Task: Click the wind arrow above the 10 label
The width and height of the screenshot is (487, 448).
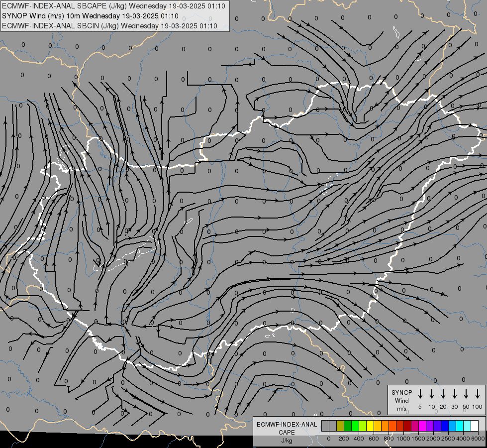Action: (432, 393)
